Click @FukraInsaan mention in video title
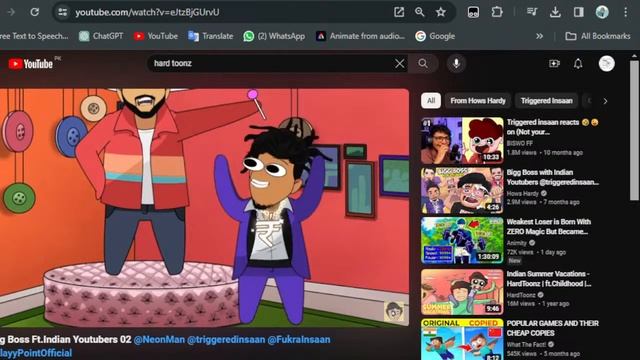 pyautogui.click(x=299, y=340)
